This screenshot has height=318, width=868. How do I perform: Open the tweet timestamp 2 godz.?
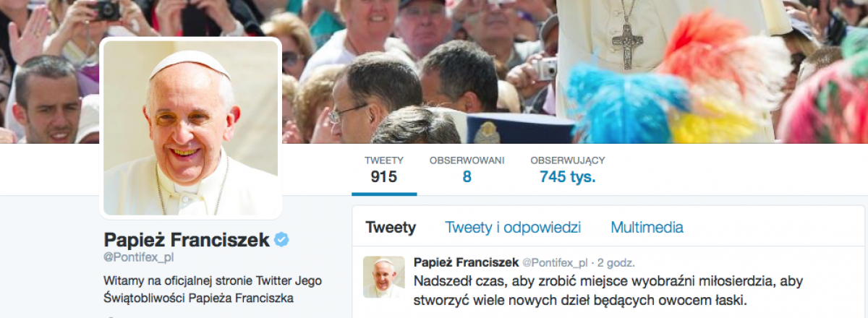coord(616,262)
